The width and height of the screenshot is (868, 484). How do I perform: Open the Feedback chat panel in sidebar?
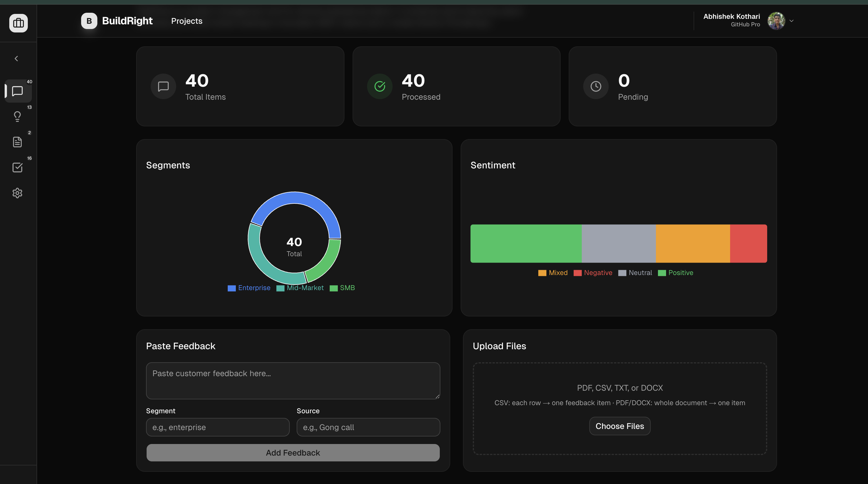click(x=17, y=91)
